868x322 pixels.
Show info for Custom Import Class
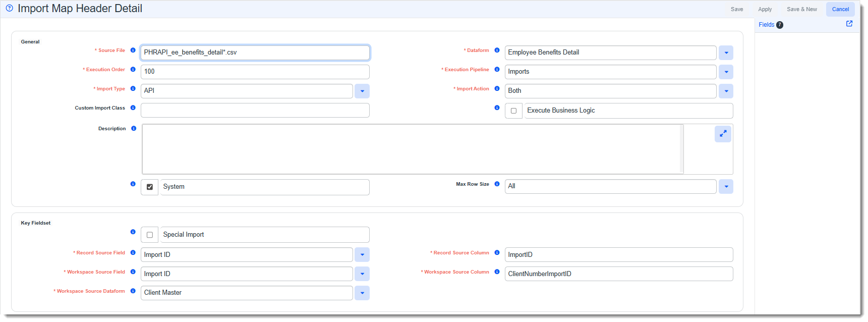133,108
